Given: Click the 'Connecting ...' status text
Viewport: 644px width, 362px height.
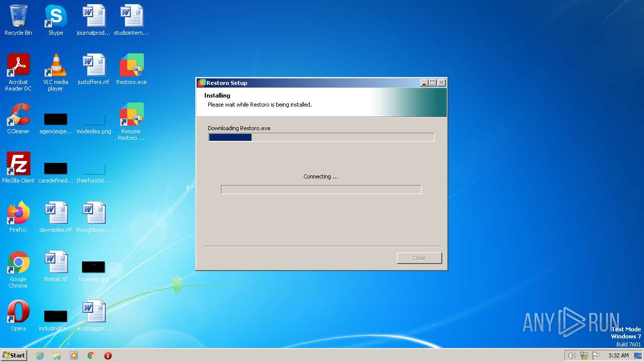Looking at the screenshot, I should click(x=320, y=176).
